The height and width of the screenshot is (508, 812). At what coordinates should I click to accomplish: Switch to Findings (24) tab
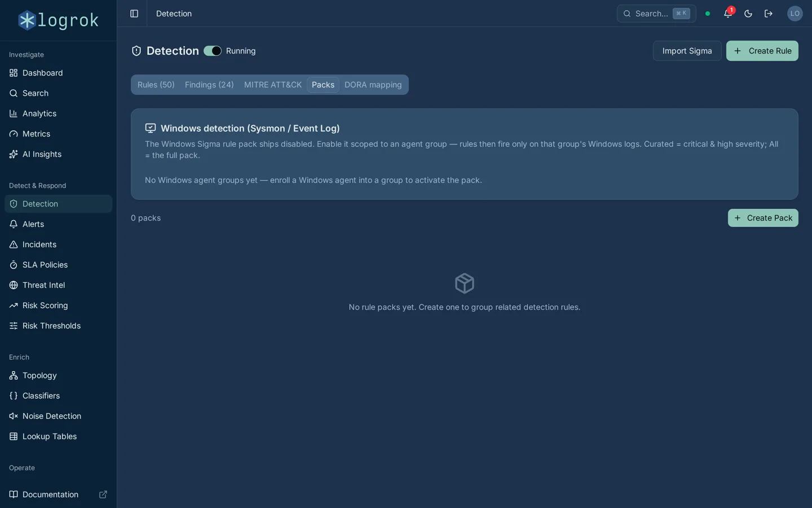click(x=209, y=85)
